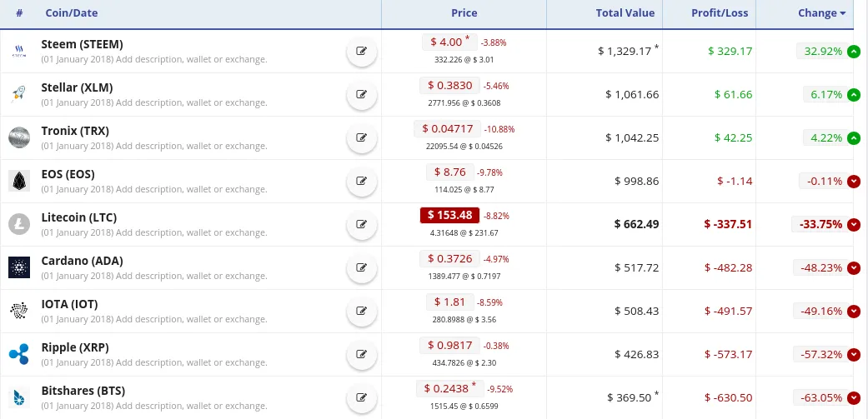Click the edit icon for Stellar (XLM)
Image resolution: width=868 pixels, height=419 pixels.
coord(362,94)
